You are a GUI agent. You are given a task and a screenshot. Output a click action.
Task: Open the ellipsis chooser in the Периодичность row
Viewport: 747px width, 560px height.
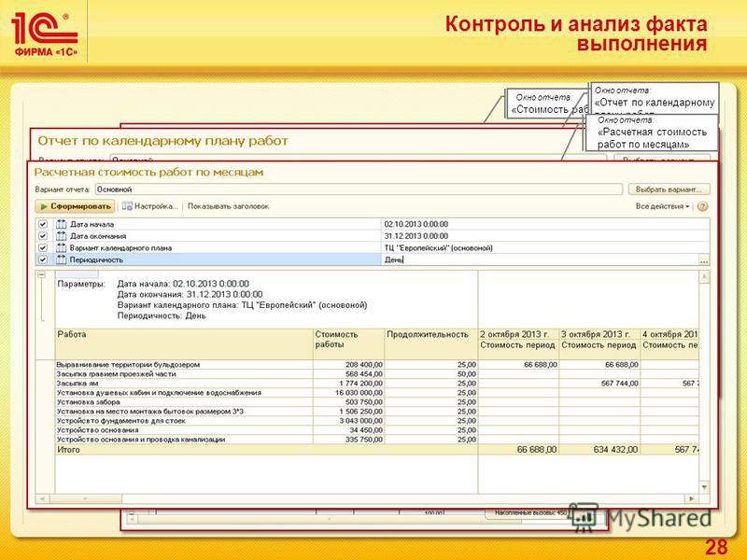(704, 260)
